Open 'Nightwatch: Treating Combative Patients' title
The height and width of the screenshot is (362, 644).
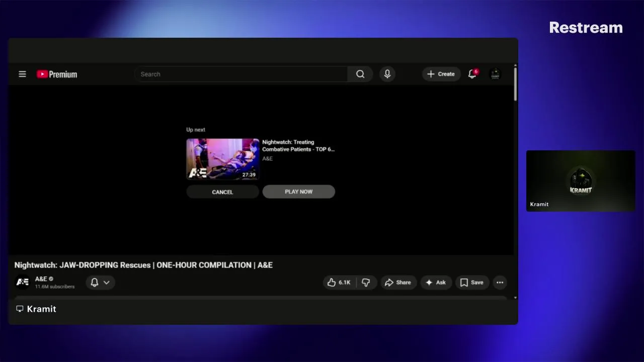298,145
